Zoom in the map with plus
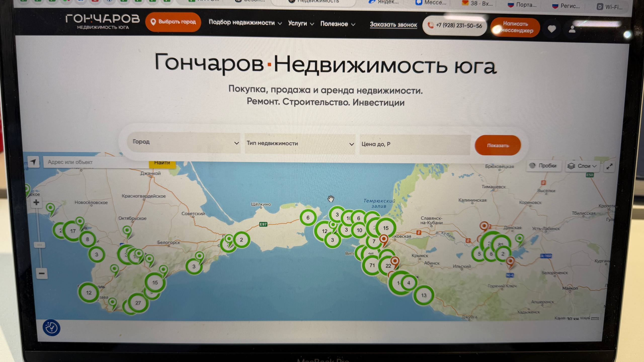Screen dimensions: 644x362 (36, 203)
